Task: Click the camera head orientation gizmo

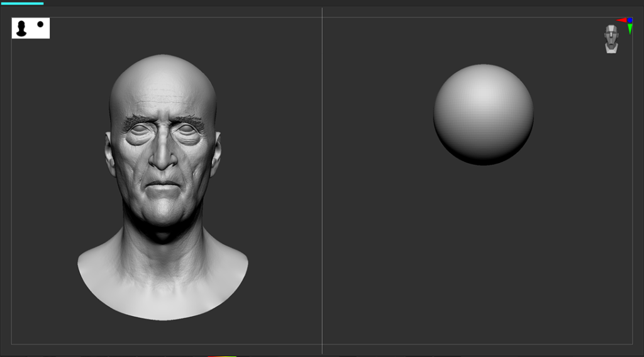Action: (611, 39)
